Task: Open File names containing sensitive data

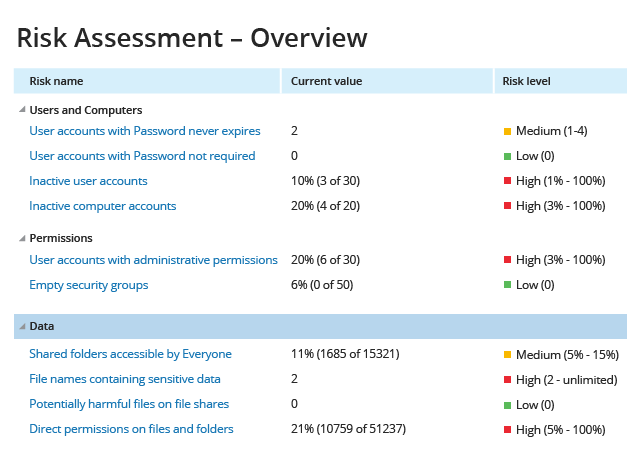Action: (125, 379)
